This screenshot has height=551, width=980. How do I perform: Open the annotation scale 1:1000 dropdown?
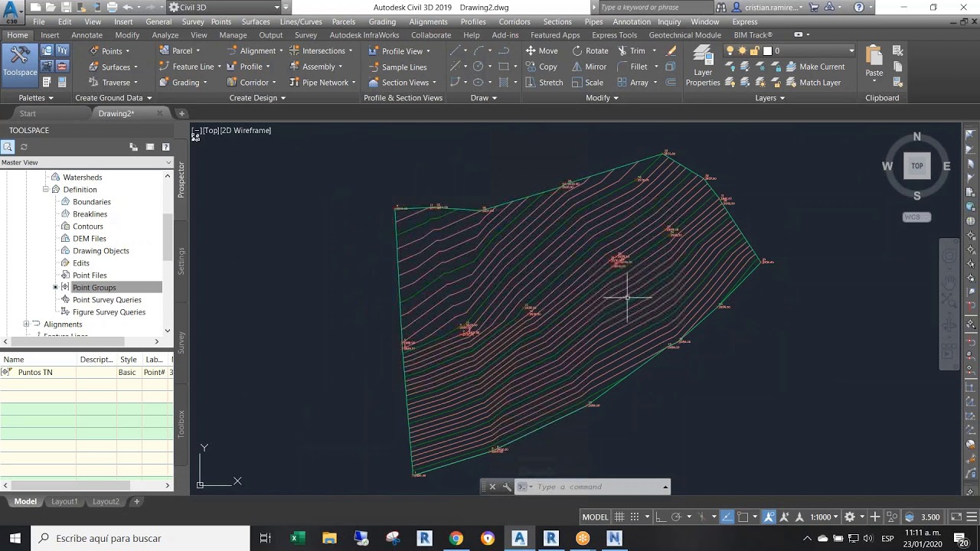click(825, 517)
